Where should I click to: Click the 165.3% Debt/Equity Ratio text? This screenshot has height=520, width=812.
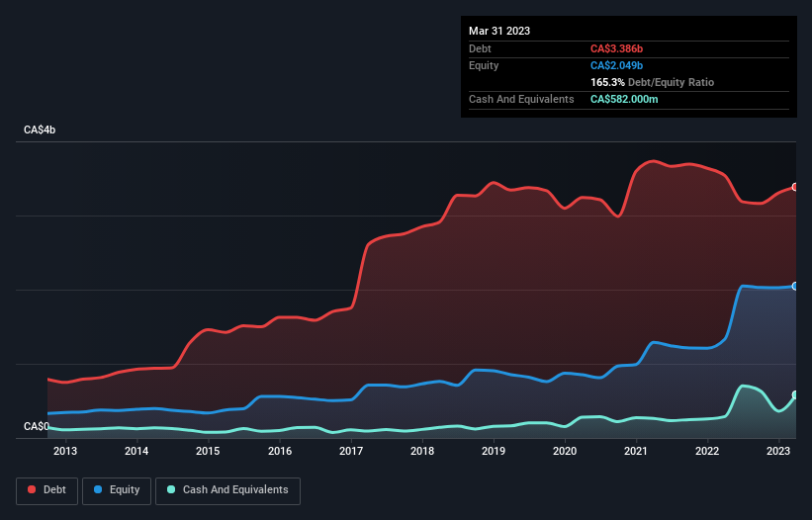point(652,82)
